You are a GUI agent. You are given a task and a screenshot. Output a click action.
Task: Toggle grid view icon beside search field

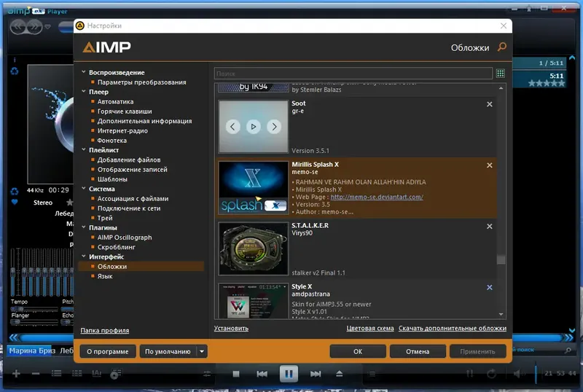click(x=501, y=74)
